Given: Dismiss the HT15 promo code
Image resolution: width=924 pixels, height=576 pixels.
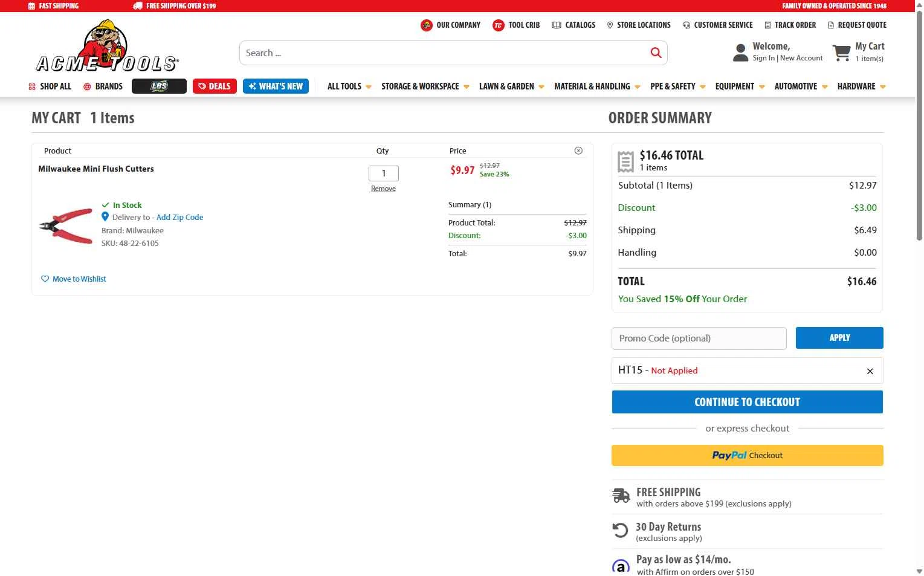Looking at the screenshot, I should pyautogui.click(x=870, y=371).
